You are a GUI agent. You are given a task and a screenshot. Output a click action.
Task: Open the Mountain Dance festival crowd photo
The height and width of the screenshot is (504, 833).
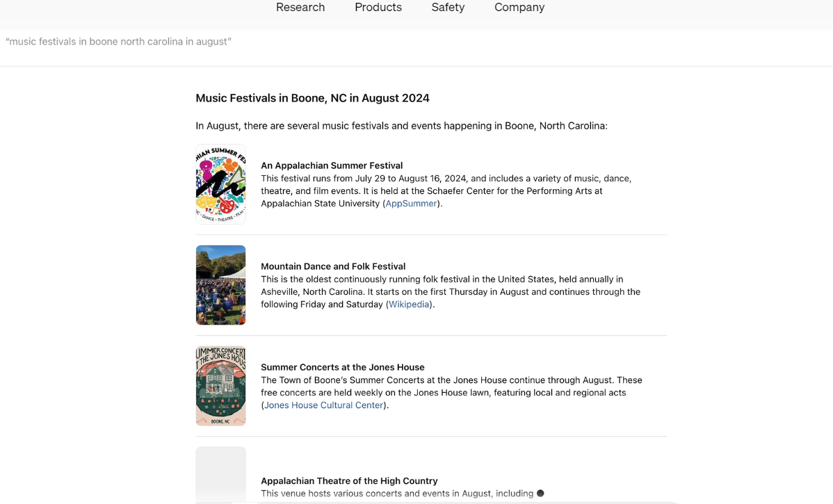click(221, 285)
